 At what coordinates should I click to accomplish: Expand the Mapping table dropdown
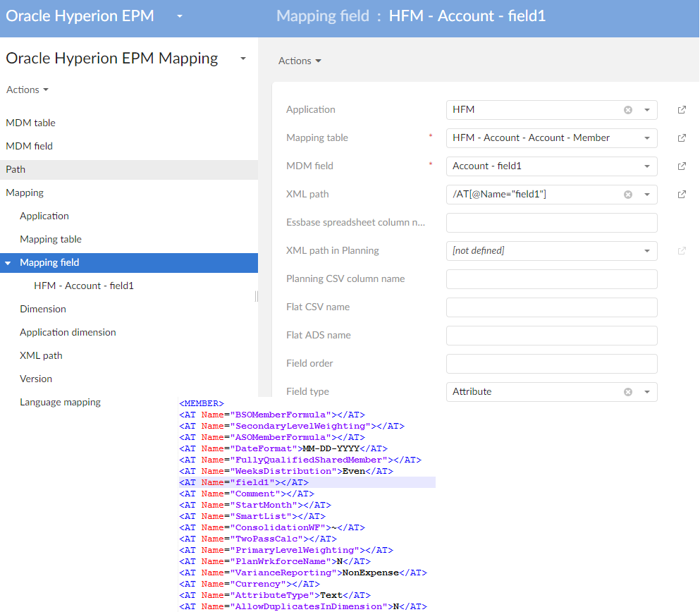[647, 138]
